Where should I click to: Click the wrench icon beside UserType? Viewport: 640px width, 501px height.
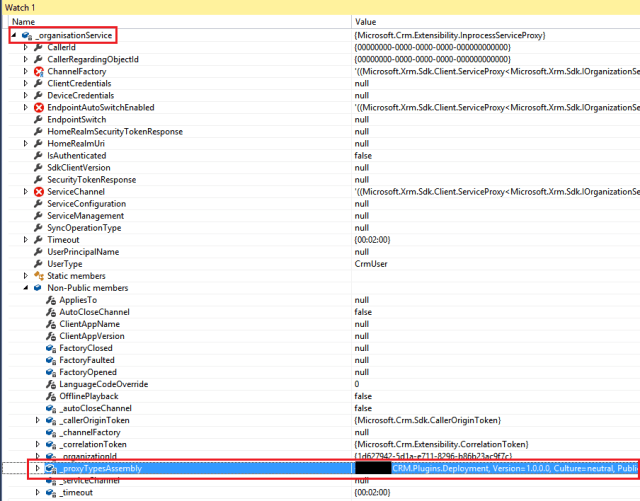click(38, 263)
